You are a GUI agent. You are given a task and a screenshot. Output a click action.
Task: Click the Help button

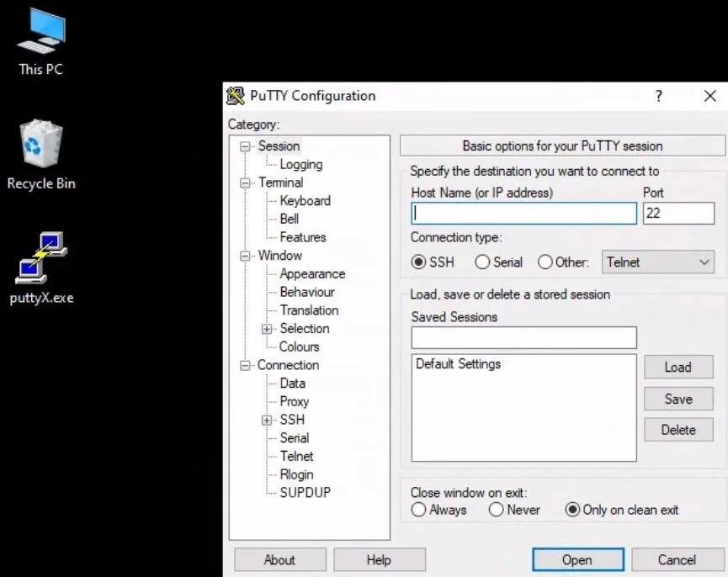(x=379, y=560)
